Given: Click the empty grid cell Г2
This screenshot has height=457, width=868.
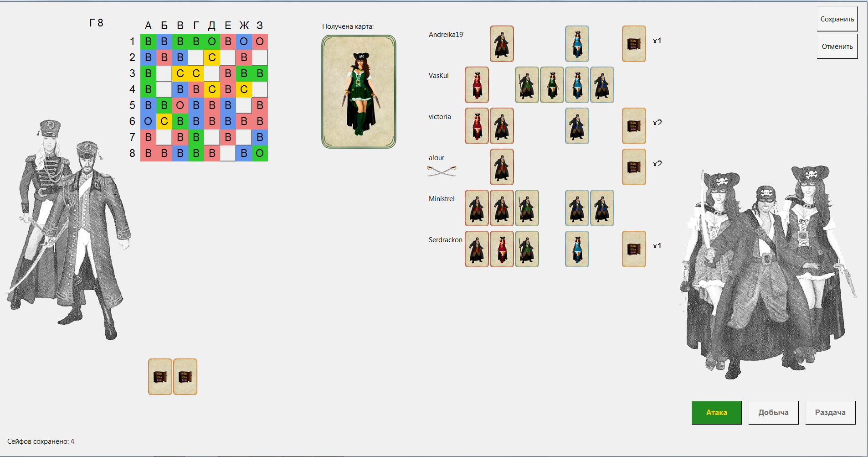Looking at the screenshot, I should coord(196,57).
